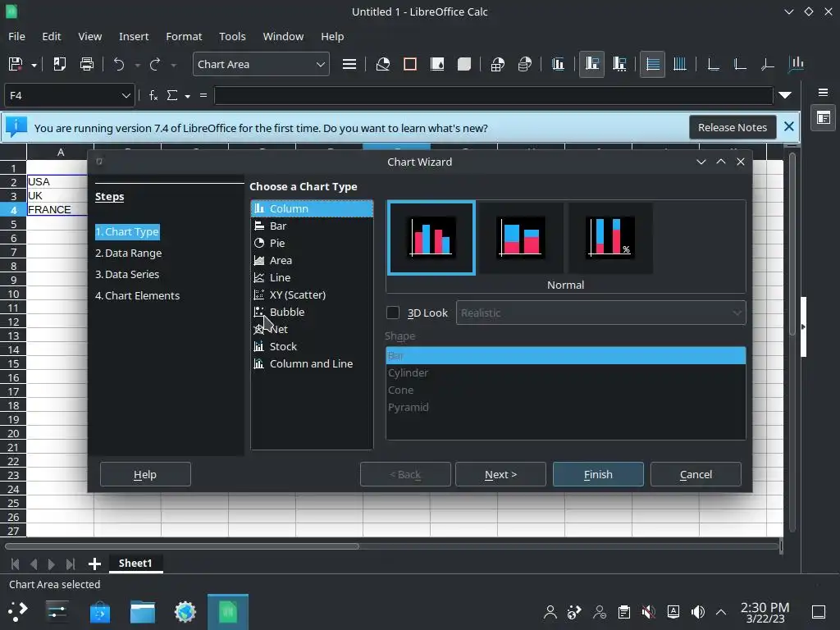
Task: Choose the Stacked column thumbnail
Action: tap(520, 238)
